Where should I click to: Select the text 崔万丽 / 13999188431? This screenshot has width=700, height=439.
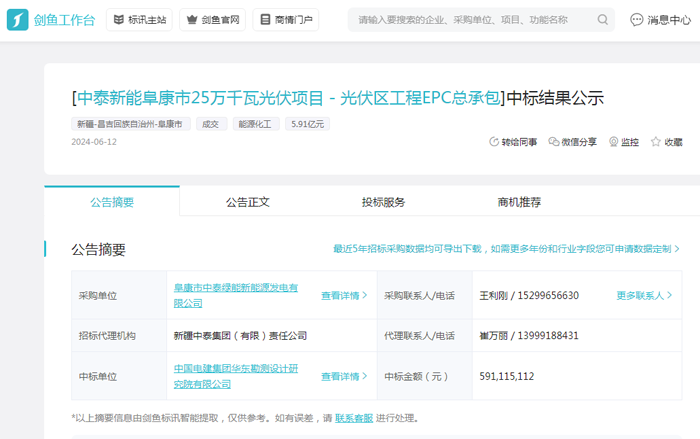point(529,335)
